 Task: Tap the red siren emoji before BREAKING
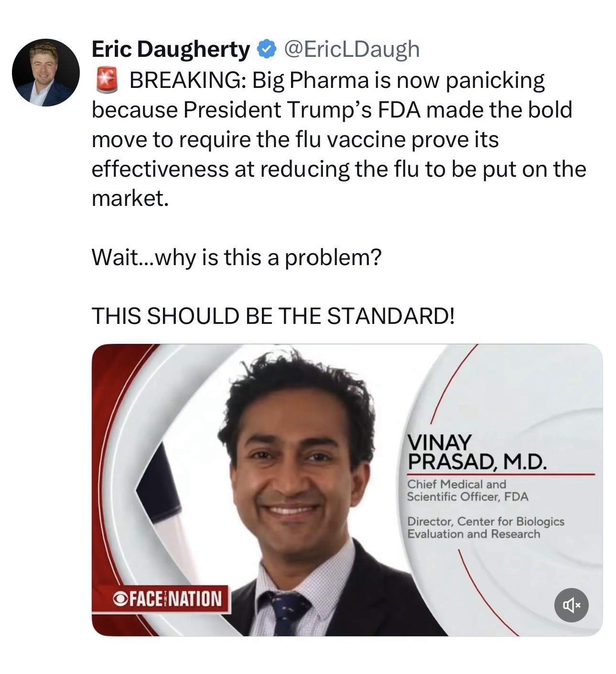pyautogui.click(x=107, y=80)
